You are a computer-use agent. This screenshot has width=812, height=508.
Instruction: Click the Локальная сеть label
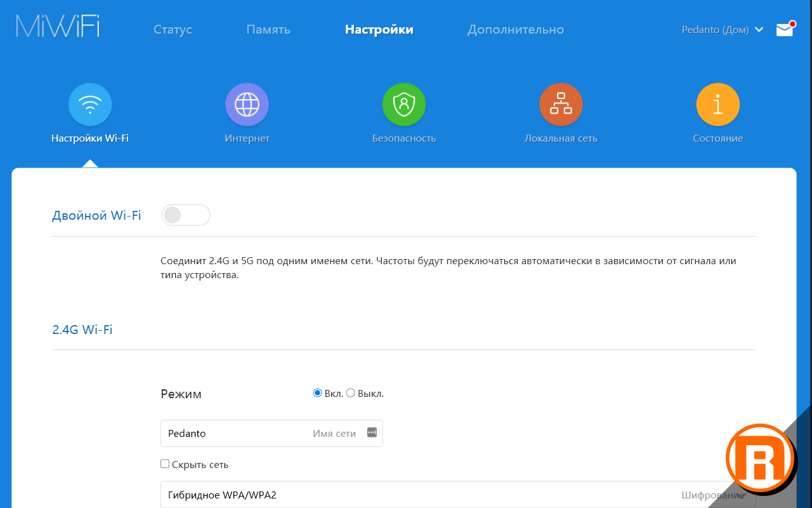561,138
